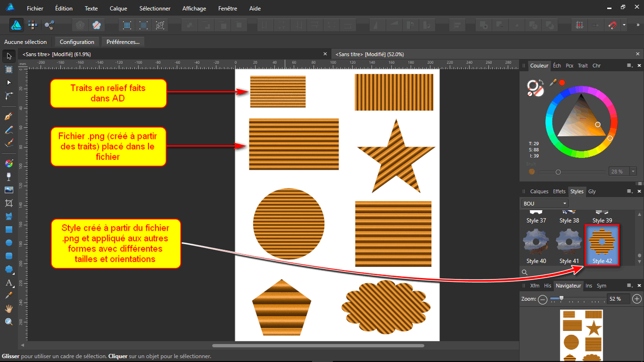Switch to Pixel persona
This screenshot has width=644, height=362.
(33, 25)
